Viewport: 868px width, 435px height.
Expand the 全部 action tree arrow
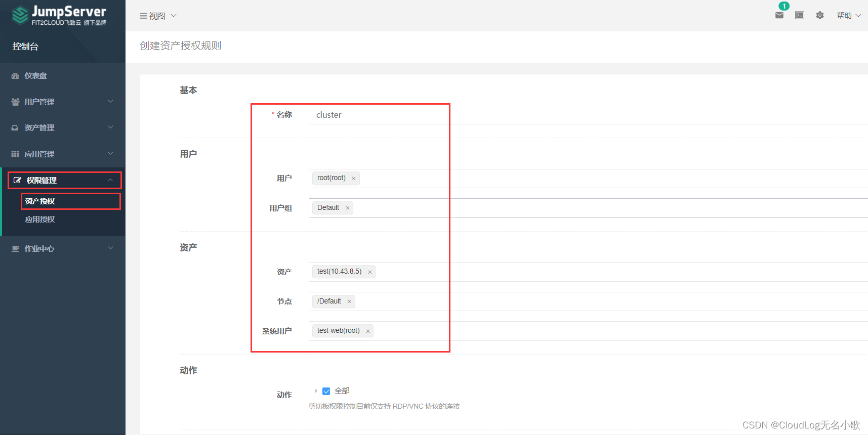coord(316,391)
